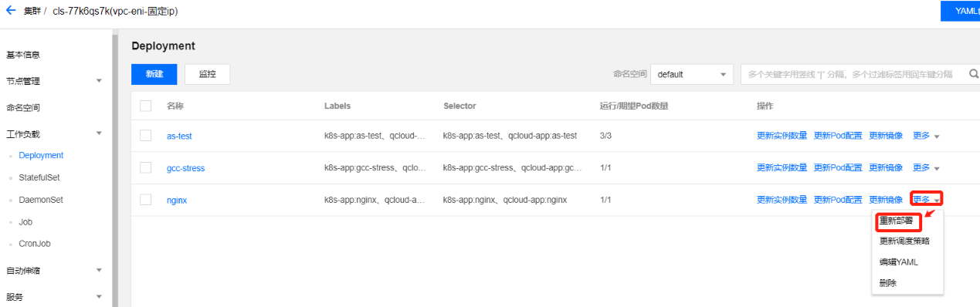Expand 更多 menu for as-test row

coord(926,136)
